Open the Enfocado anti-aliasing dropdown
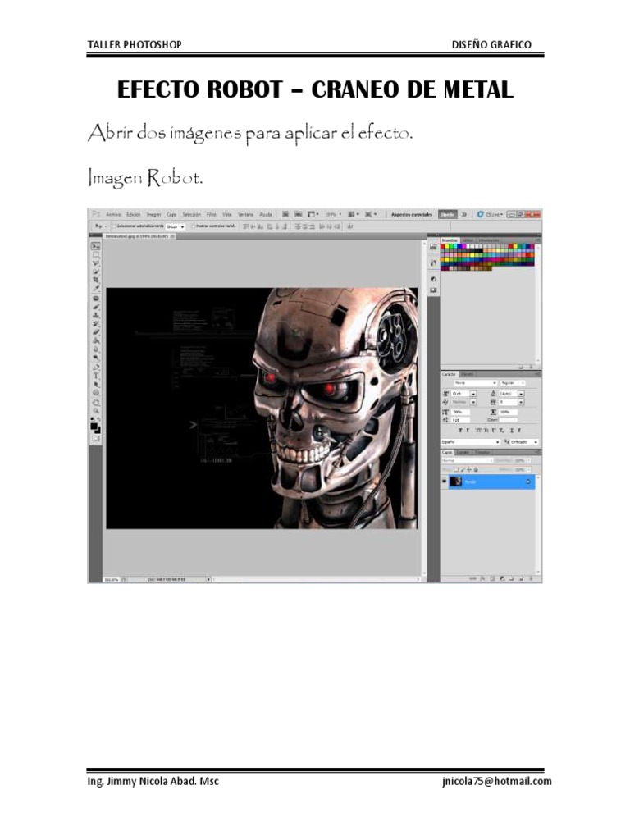This screenshot has height=840, width=630. (524, 442)
